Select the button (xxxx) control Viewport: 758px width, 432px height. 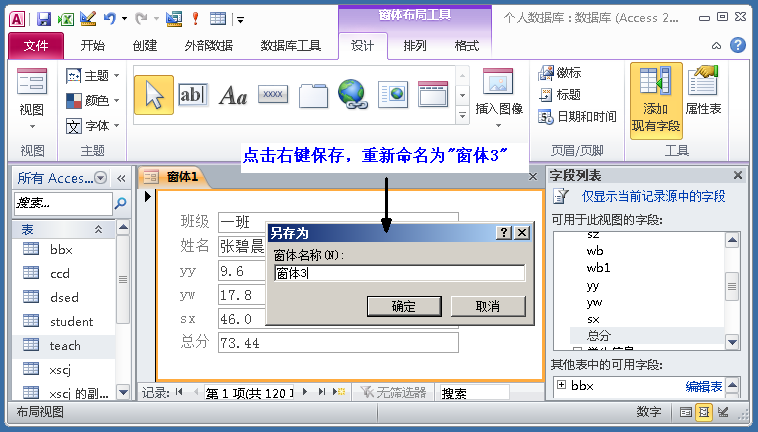point(273,94)
